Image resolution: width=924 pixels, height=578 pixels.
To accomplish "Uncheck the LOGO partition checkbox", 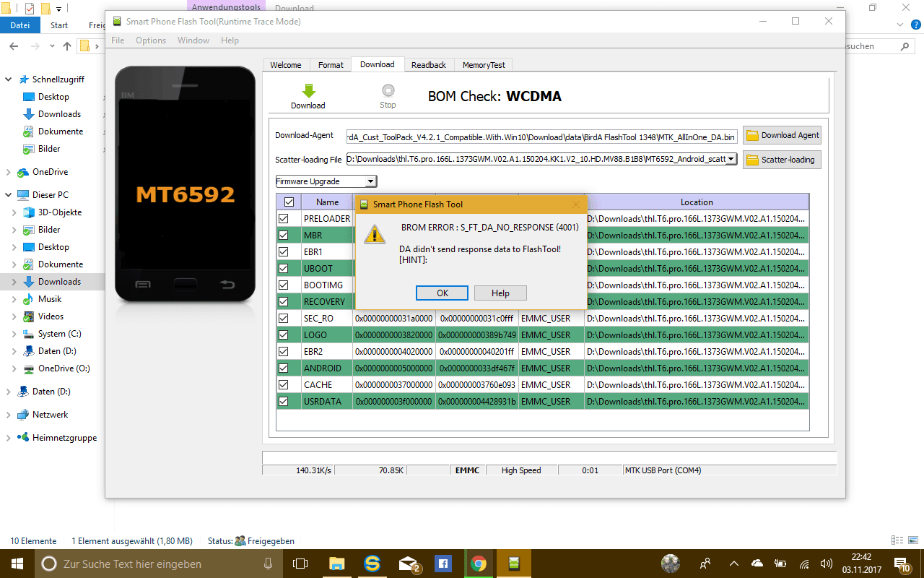I will click(284, 335).
